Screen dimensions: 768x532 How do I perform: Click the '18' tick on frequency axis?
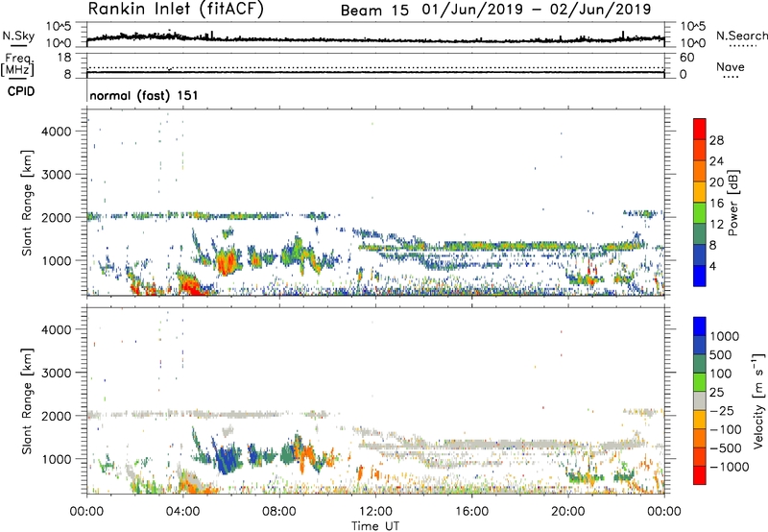pos(64,58)
